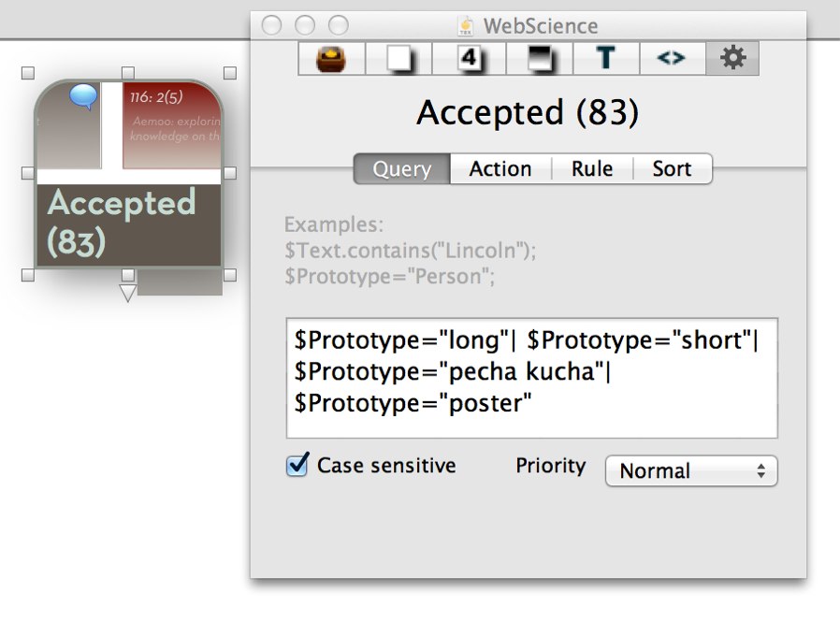Toggle the Case sensitive checkbox

point(297,465)
